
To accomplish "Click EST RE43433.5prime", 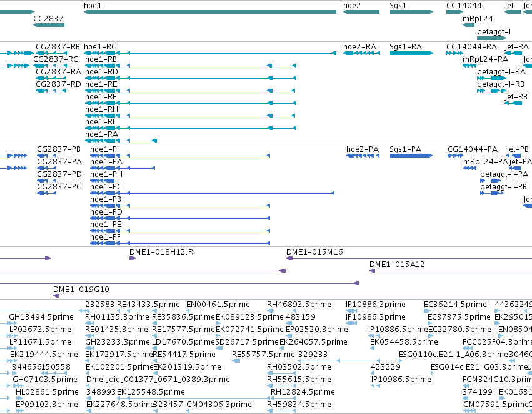I will [148, 305].
